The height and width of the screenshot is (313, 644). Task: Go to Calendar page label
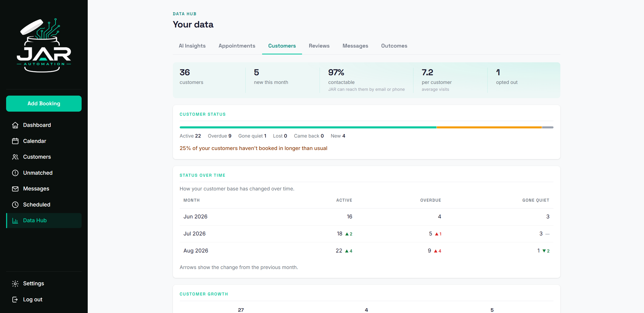pyautogui.click(x=35, y=141)
